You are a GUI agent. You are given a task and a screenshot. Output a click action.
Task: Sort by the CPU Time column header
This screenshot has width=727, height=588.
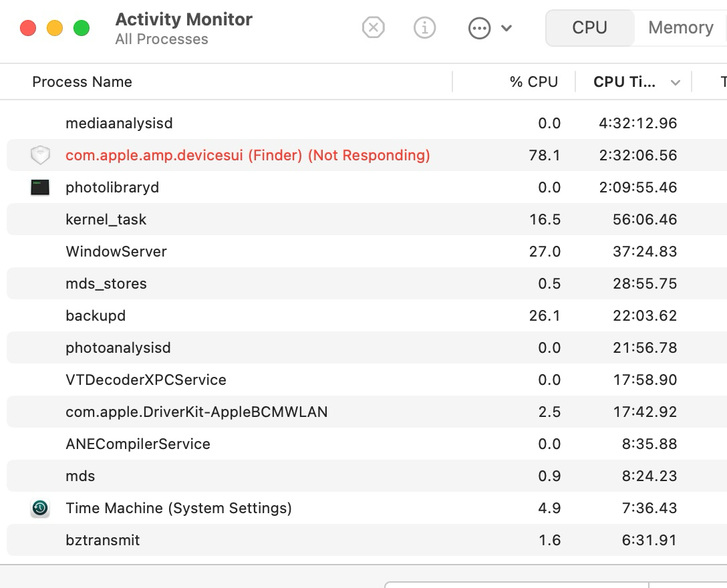[x=624, y=82]
